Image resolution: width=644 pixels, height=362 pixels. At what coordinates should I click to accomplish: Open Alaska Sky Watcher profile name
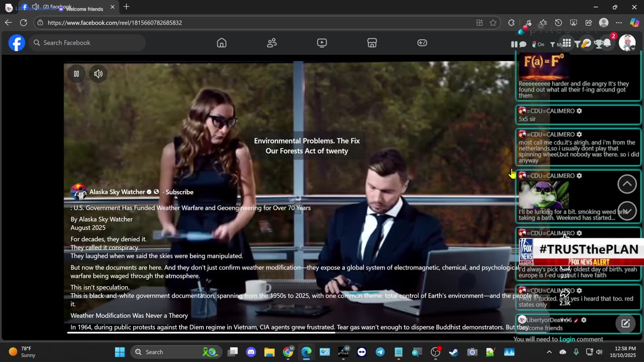(x=117, y=192)
